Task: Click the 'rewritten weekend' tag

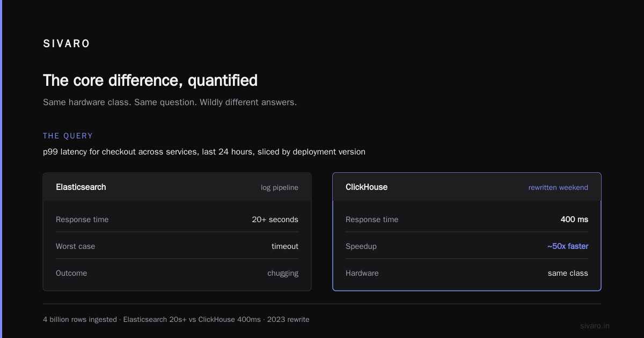Action: pyautogui.click(x=558, y=188)
